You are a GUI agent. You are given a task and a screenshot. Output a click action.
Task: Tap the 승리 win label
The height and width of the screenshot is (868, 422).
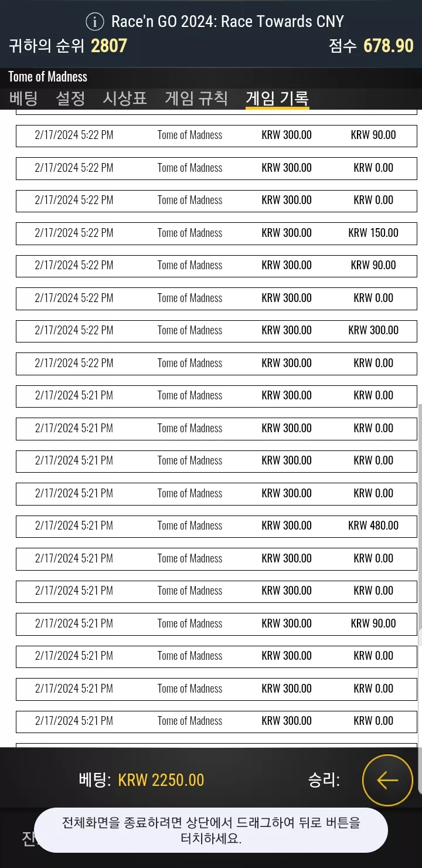324,780
